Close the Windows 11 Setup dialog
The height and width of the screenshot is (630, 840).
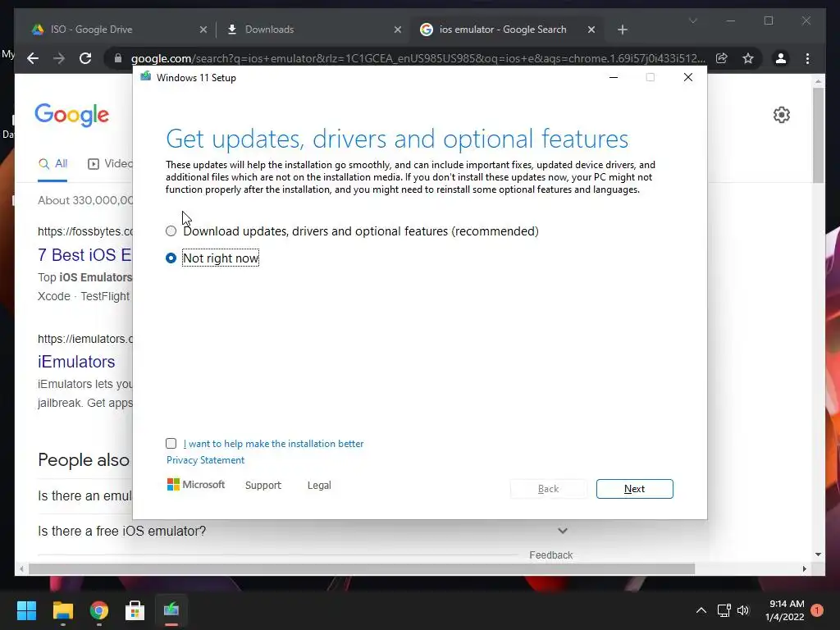[x=688, y=78]
